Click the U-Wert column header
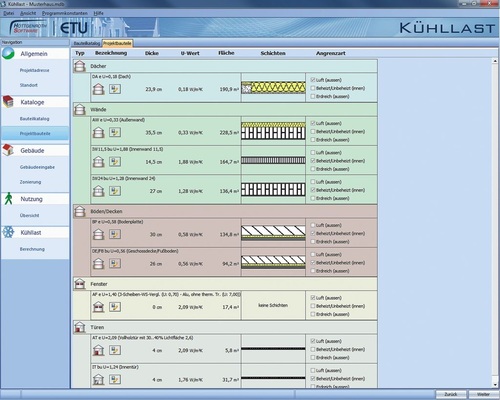This screenshot has width=500, height=400. pos(190,53)
